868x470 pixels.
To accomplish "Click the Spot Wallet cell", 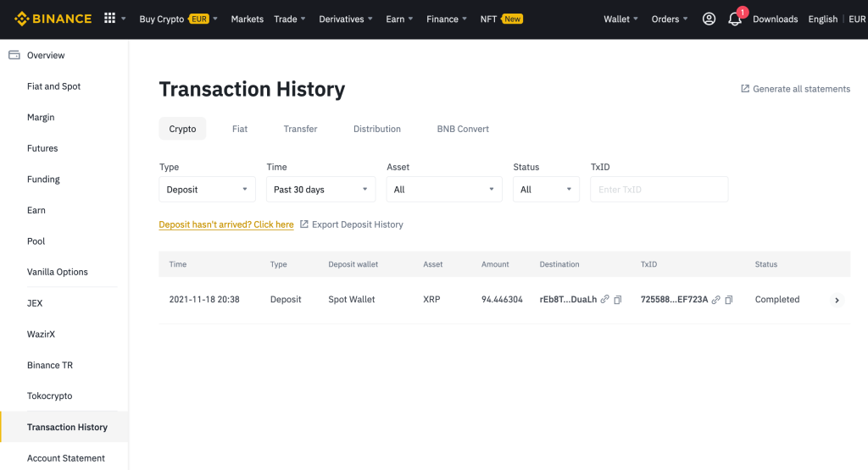I will click(352, 299).
